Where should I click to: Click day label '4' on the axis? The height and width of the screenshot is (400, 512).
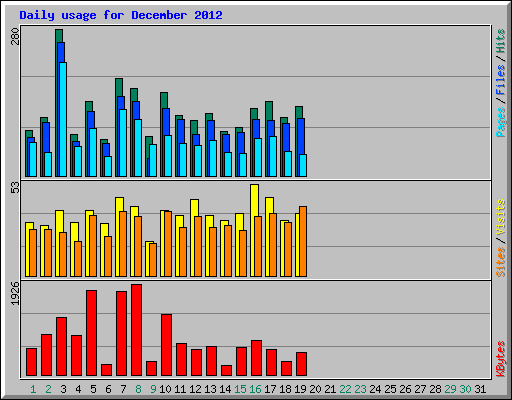tap(78, 389)
